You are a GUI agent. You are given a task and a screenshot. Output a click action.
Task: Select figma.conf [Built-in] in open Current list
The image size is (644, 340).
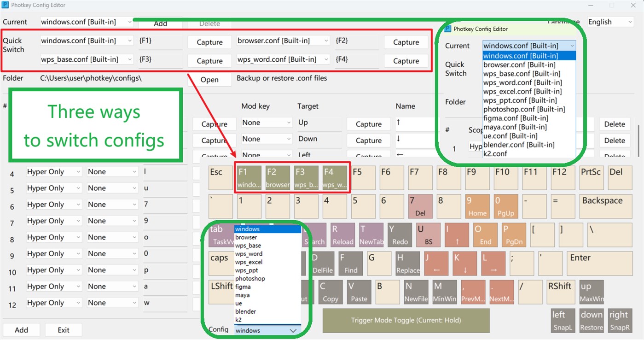tap(529, 118)
